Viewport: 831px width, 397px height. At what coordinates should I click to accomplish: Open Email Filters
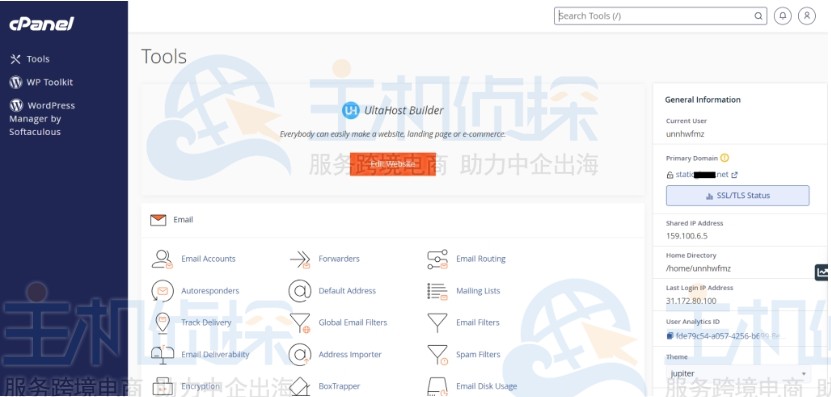pos(478,322)
